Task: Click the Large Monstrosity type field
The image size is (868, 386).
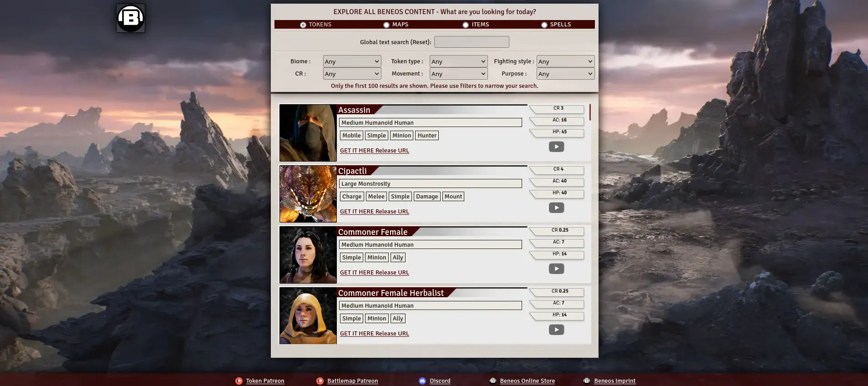Action: coord(431,183)
